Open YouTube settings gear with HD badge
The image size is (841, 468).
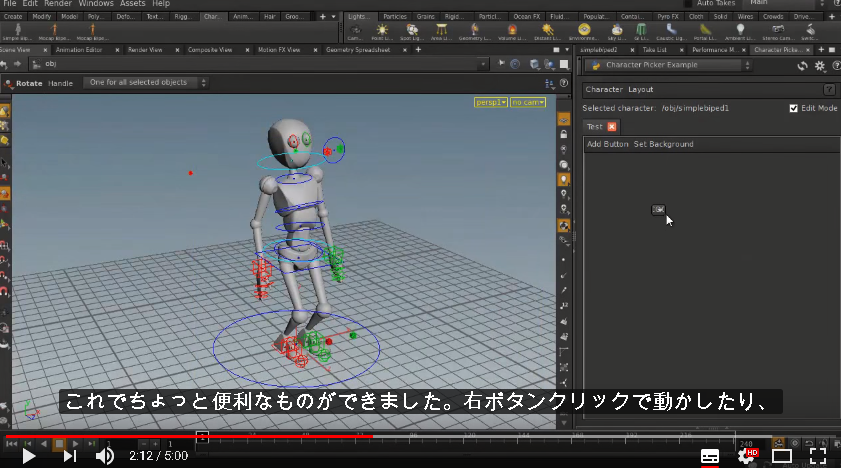(x=747, y=456)
